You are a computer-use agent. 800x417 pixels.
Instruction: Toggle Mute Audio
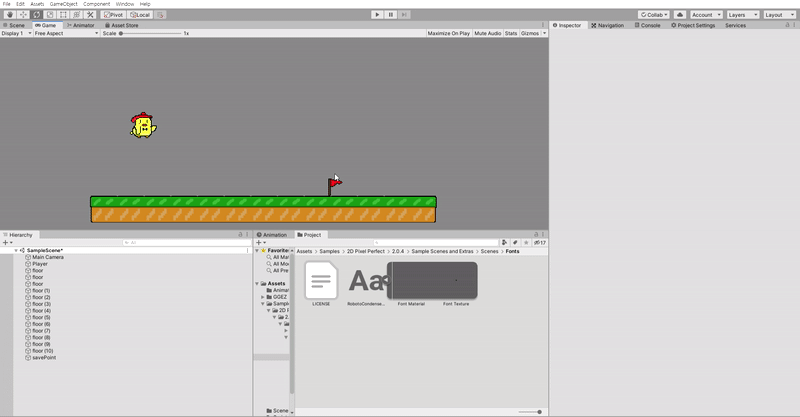tap(488, 33)
